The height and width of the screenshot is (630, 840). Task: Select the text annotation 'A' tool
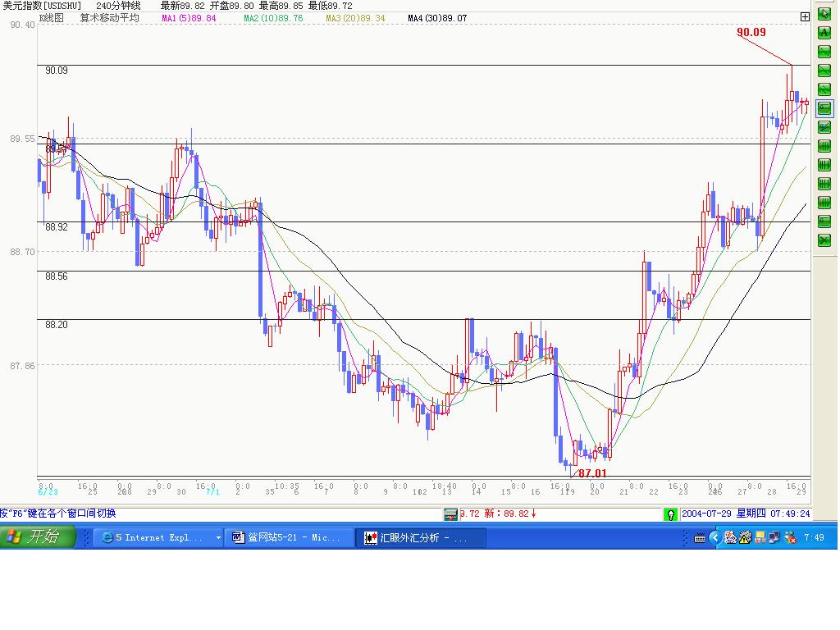coord(824,33)
